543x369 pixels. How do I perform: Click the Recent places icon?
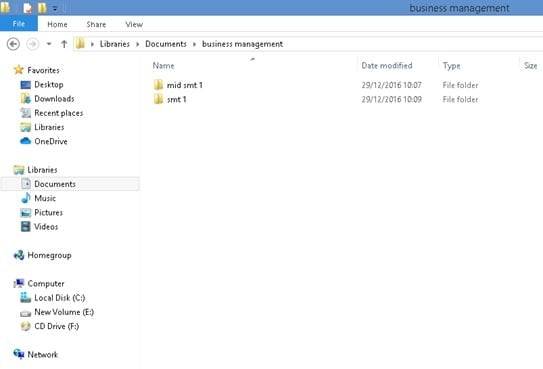26,113
